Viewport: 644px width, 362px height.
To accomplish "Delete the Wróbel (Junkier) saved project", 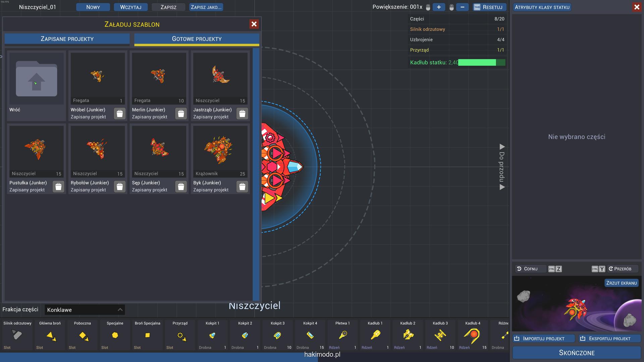I will click(x=120, y=114).
